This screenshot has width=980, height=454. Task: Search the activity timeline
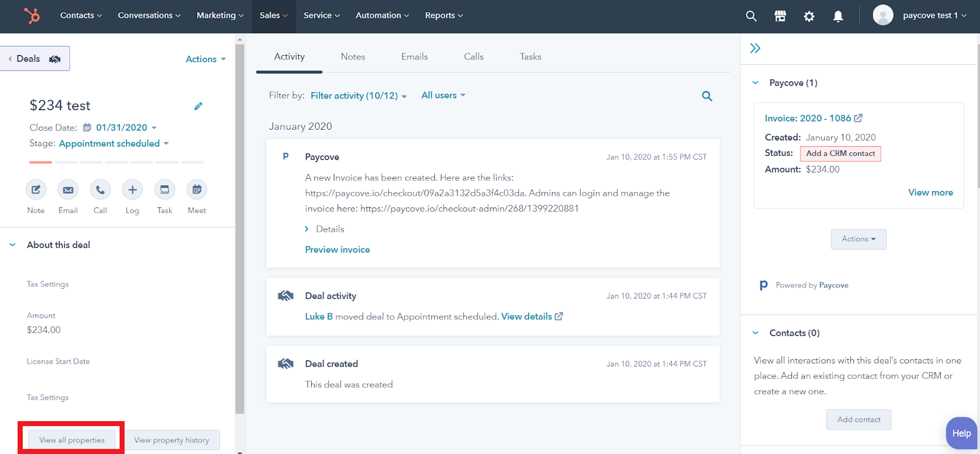(x=707, y=96)
